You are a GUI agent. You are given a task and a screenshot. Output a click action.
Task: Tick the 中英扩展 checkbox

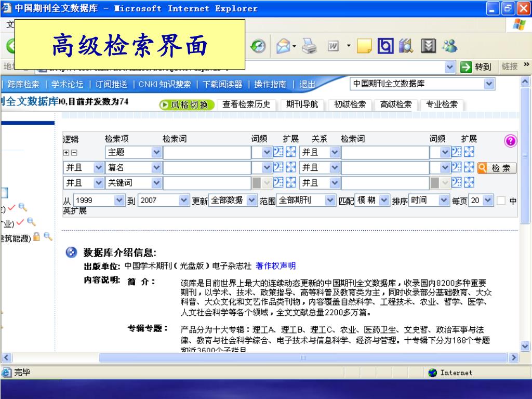coord(501,201)
